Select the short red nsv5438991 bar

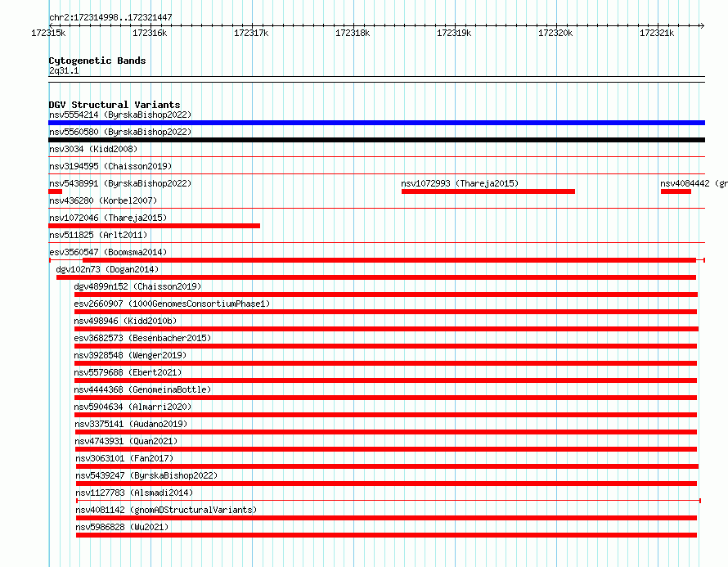56,191
